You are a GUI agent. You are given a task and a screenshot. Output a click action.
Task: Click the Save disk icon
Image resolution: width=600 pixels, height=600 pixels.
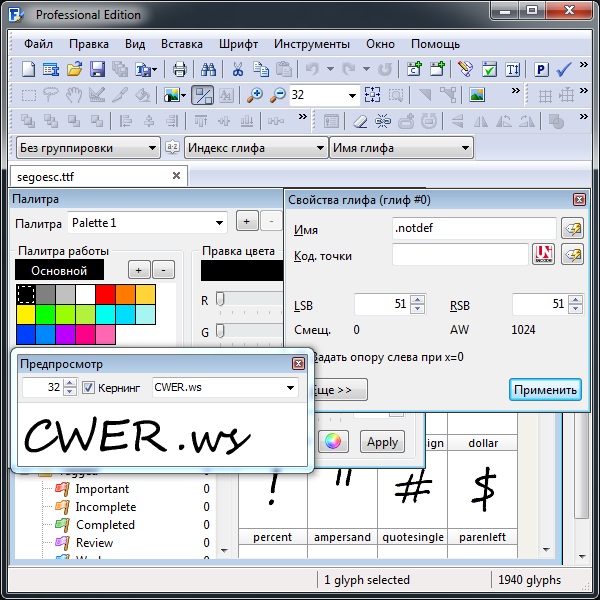click(97, 69)
